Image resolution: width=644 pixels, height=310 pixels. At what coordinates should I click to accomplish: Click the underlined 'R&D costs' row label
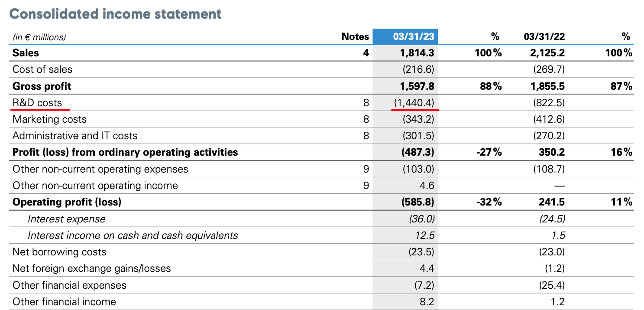pos(37,103)
